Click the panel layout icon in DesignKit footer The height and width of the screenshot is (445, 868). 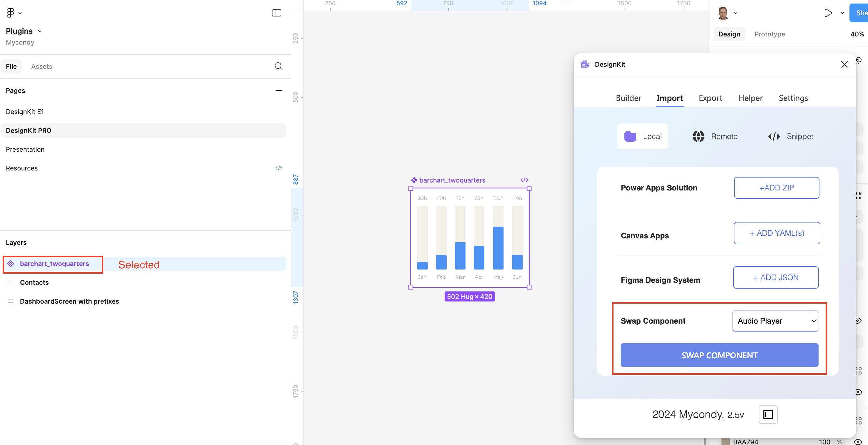click(x=768, y=414)
